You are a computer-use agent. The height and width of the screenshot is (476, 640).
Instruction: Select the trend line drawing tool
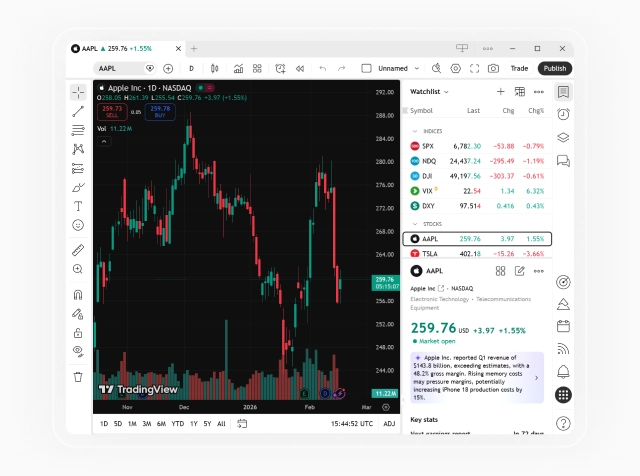point(78,111)
